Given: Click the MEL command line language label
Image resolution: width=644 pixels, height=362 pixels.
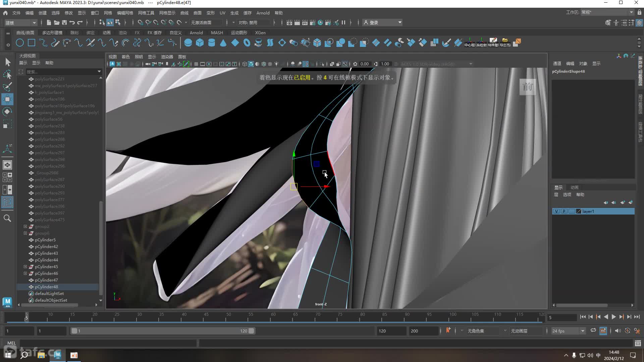Looking at the screenshot, I should tap(11, 343).
